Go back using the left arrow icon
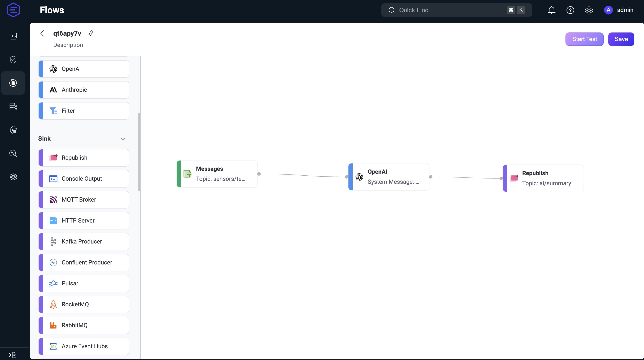Screen dimensions: 644x360 tap(42, 34)
